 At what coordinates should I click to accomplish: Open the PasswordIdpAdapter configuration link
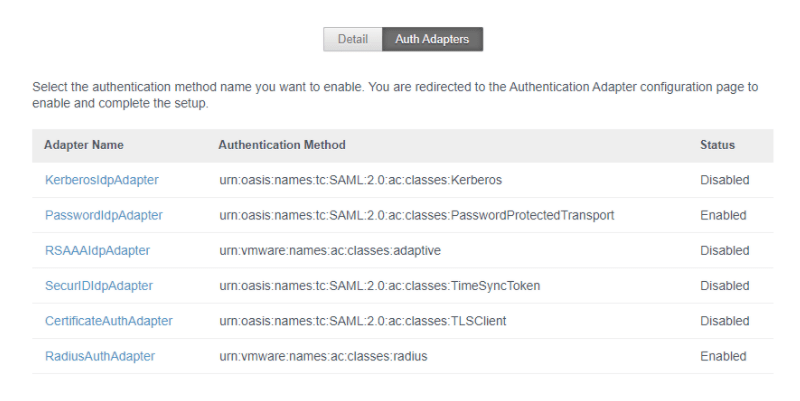103,215
